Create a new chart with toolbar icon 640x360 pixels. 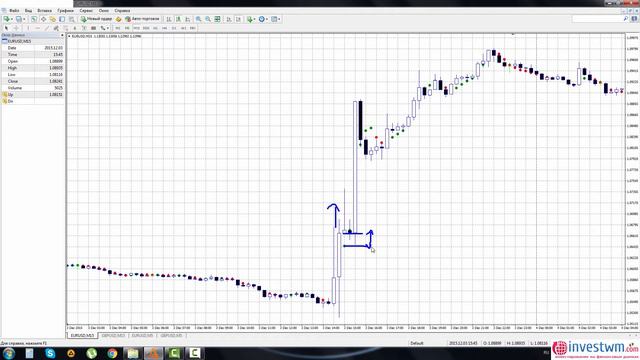pos(7,19)
